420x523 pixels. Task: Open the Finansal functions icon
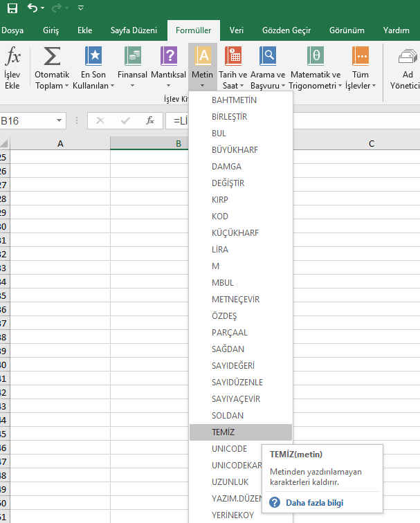click(x=132, y=56)
